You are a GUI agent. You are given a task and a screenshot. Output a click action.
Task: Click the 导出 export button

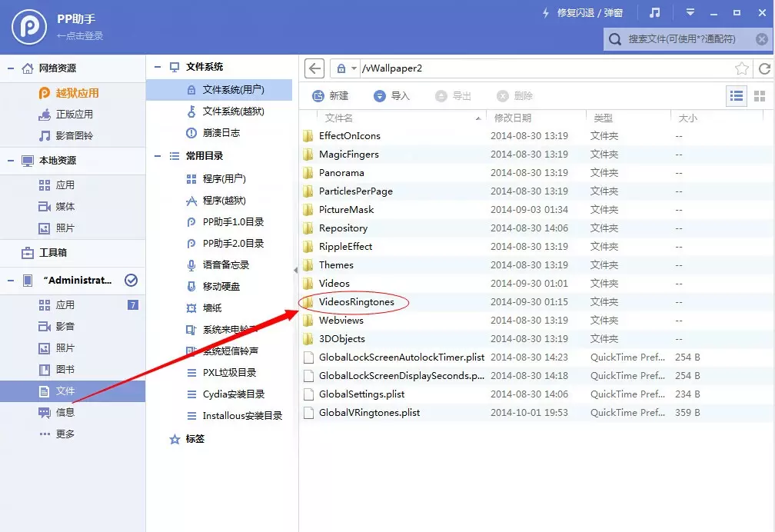tap(453, 96)
